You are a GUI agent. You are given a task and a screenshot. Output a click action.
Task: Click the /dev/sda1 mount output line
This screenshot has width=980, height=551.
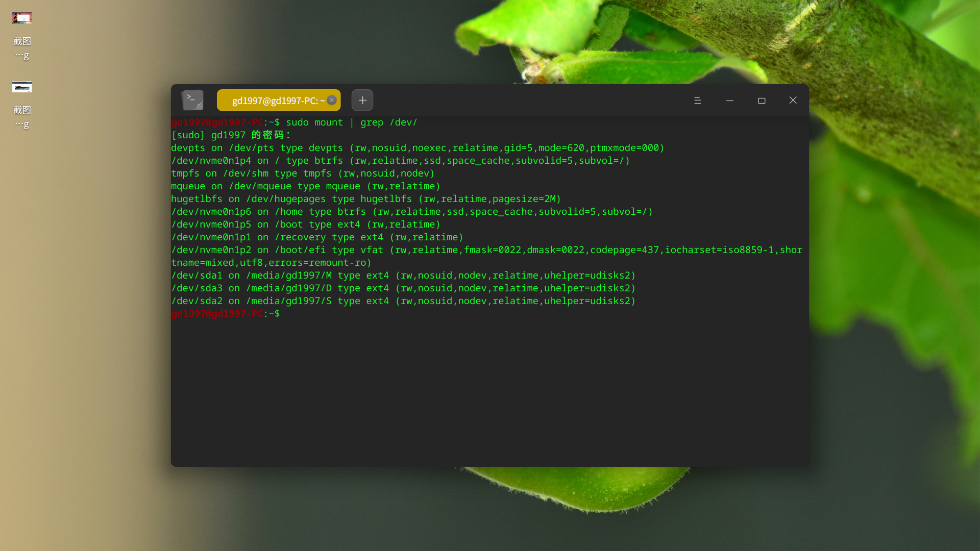403,275
